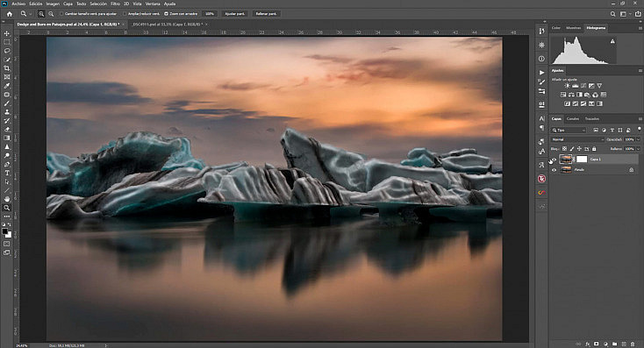Enable 'Cambiar tamaño vent. para ajustar' checkbox
The width and height of the screenshot is (644, 348).
pyautogui.click(x=61, y=14)
